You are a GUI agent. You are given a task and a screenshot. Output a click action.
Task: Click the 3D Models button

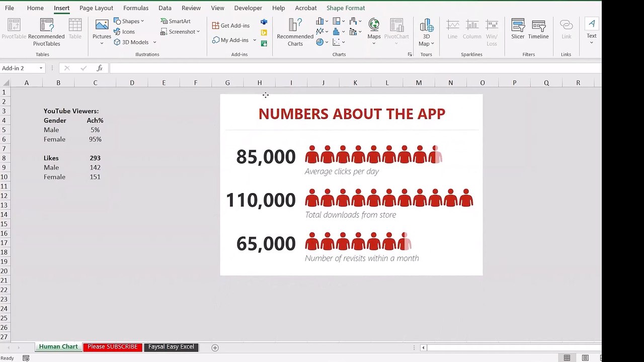[x=132, y=42]
